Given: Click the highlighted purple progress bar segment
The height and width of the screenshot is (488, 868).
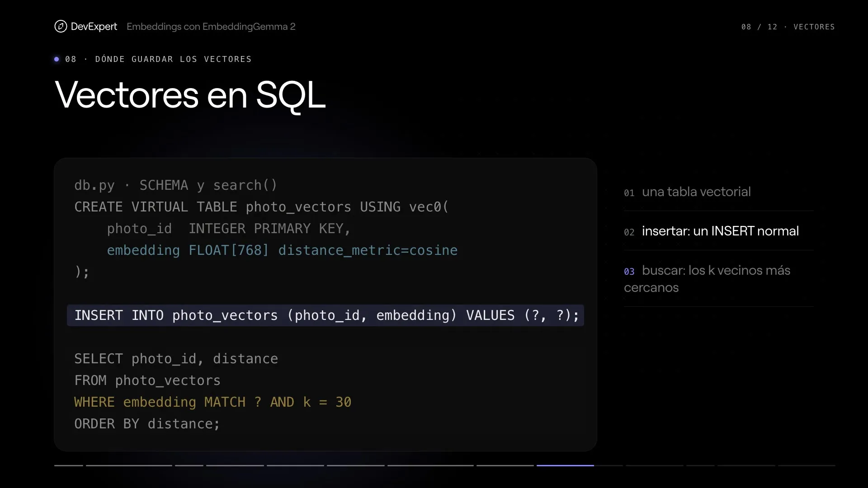Looking at the screenshot, I should click(x=565, y=465).
